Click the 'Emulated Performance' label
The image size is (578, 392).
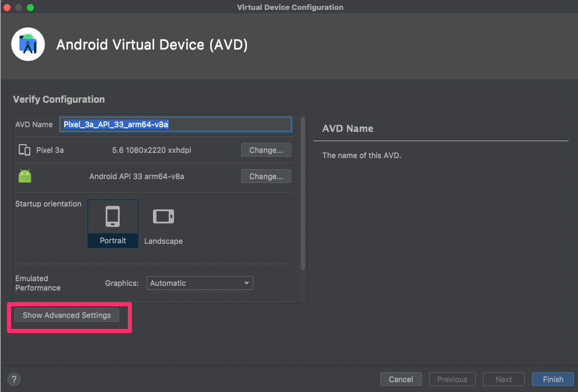[x=38, y=283]
